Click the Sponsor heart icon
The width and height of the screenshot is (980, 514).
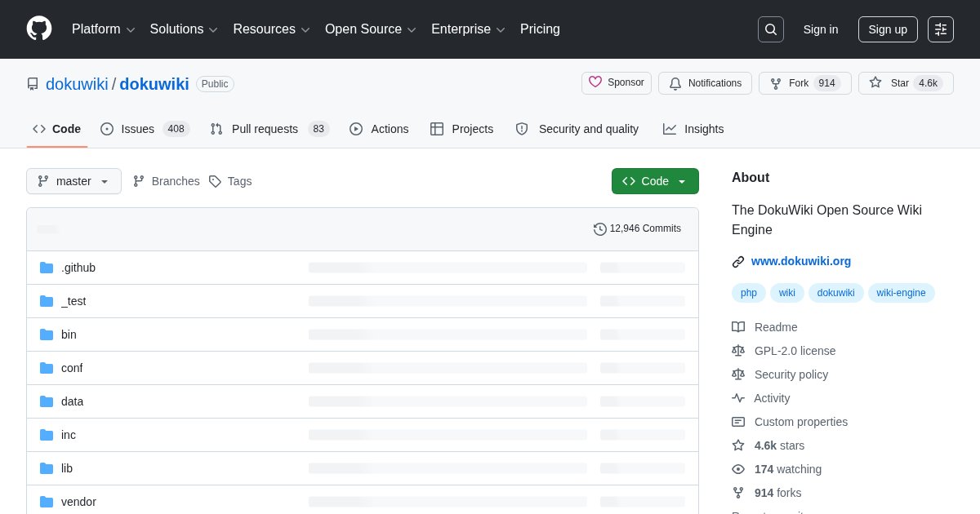[595, 82]
